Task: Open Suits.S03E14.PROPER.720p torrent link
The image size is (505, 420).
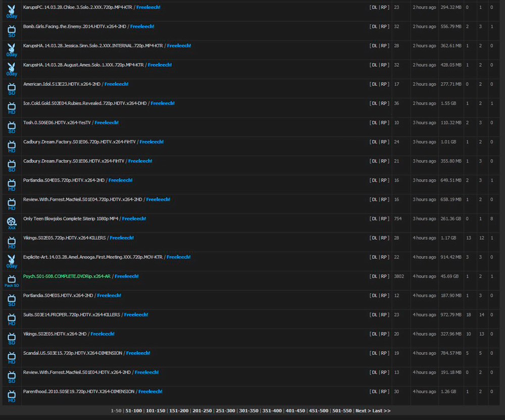Action: [72, 315]
